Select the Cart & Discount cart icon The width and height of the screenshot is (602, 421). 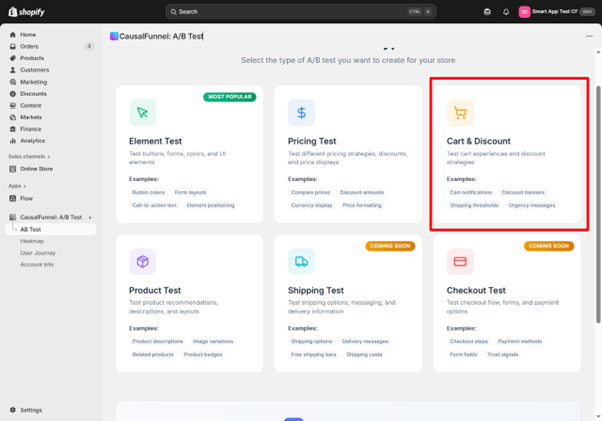tap(460, 112)
